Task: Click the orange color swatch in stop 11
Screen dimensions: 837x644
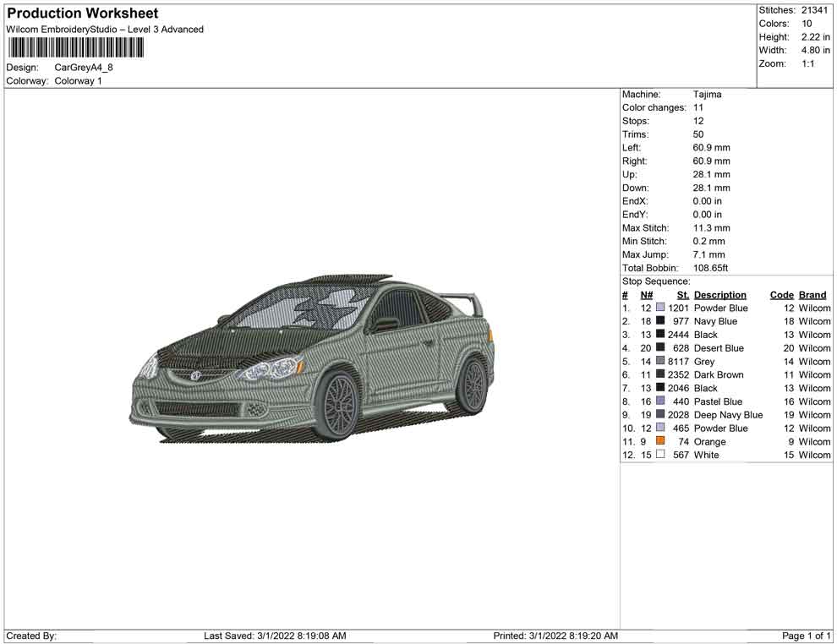Action: tap(660, 442)
